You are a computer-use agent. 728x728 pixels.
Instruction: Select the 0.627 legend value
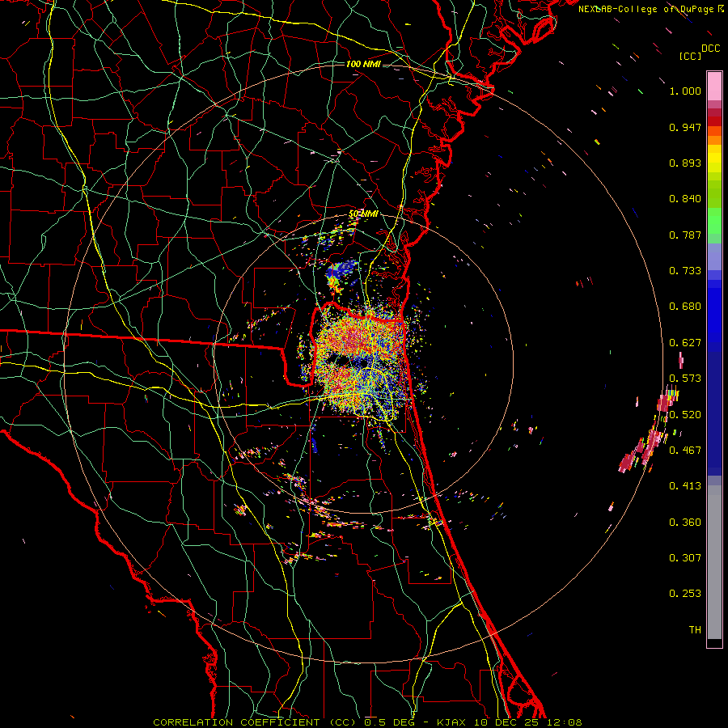685,343
